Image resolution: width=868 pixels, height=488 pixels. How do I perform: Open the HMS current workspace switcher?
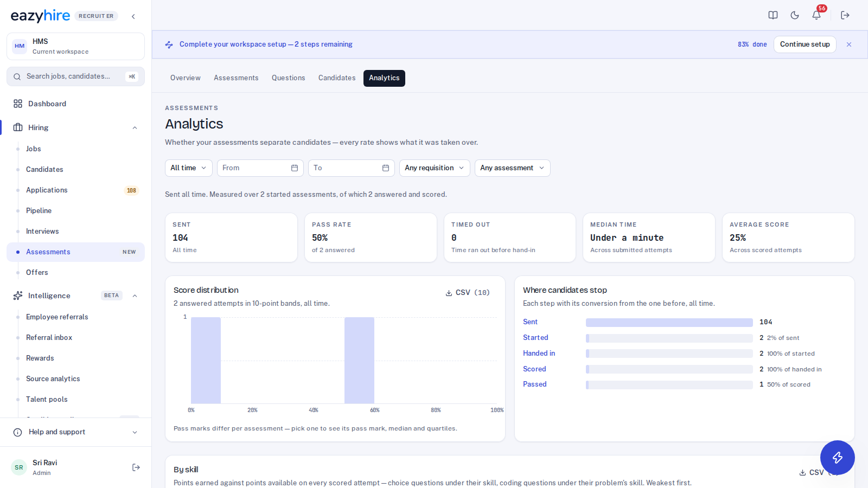(x=75, y=46)
